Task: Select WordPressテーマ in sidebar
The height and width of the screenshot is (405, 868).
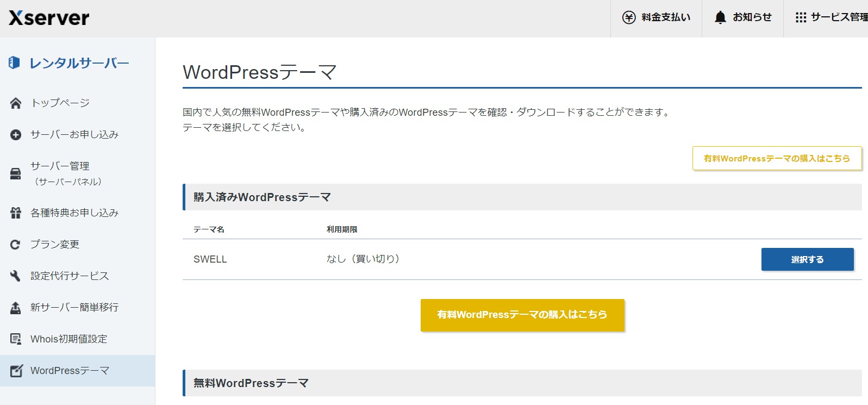Action: (x=77, y=371)
